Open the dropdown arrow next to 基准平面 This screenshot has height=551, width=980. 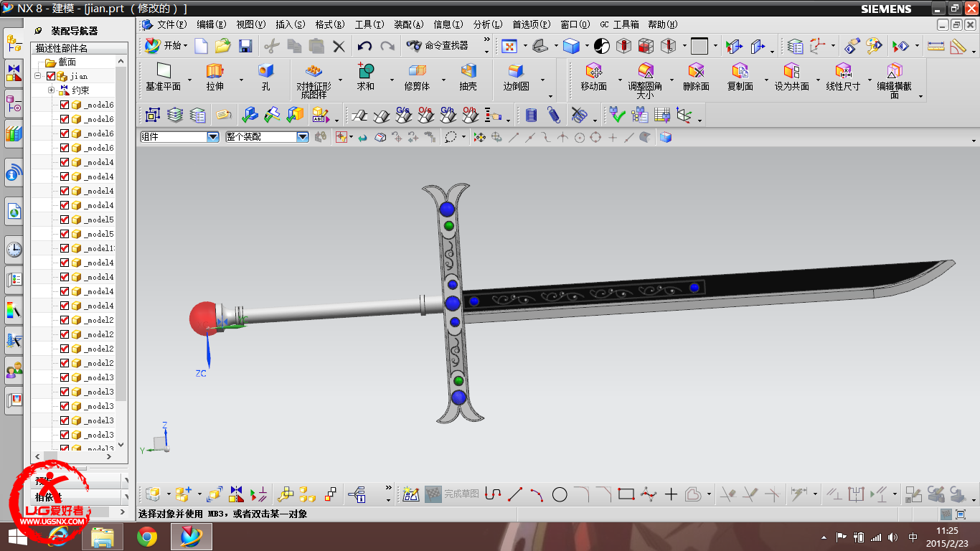pos(190,80)
